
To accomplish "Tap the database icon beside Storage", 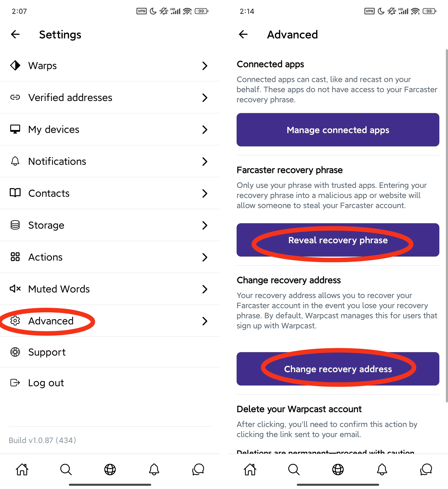I will point(15,225).
